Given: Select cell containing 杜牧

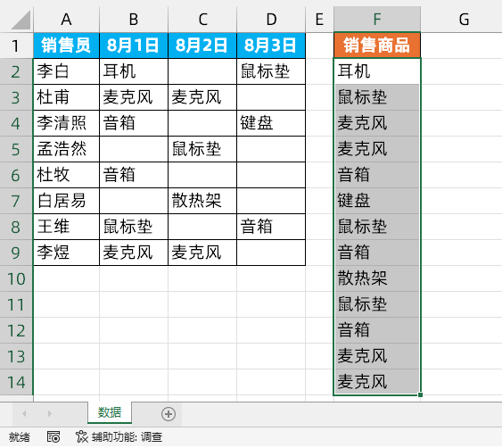Looking at the screenshot, I should (x=66, y=175).
